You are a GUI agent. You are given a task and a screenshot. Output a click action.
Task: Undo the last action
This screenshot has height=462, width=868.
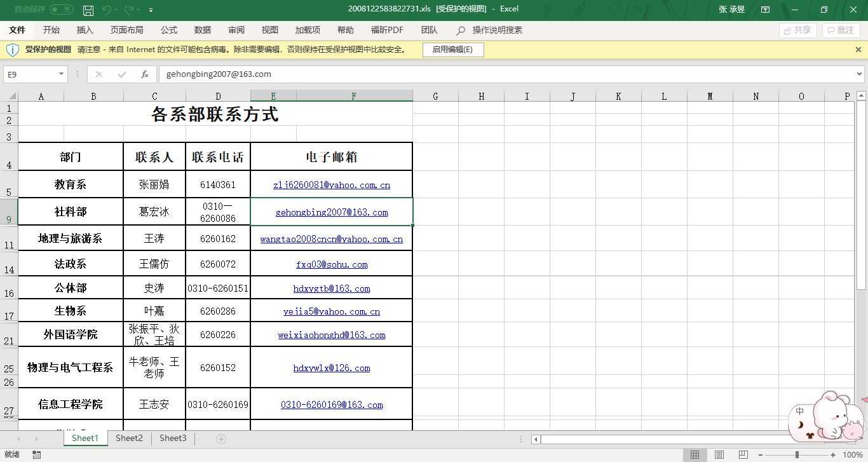106,10
